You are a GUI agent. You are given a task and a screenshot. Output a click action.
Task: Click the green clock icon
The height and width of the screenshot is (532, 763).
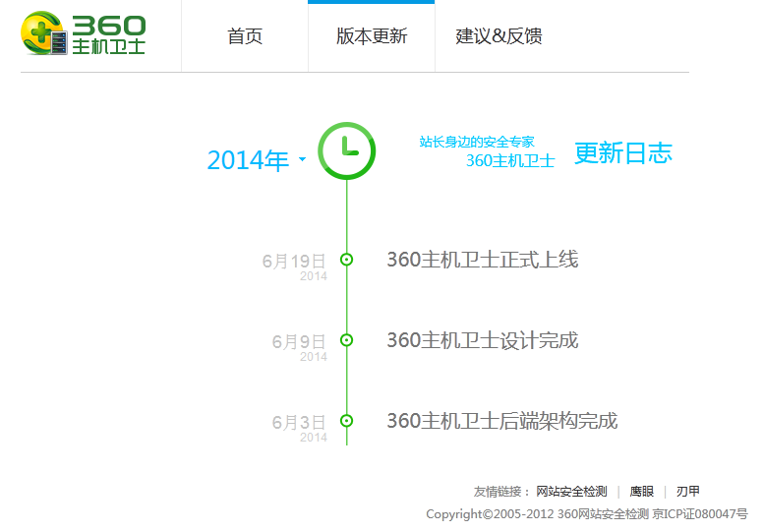[346, 151]
